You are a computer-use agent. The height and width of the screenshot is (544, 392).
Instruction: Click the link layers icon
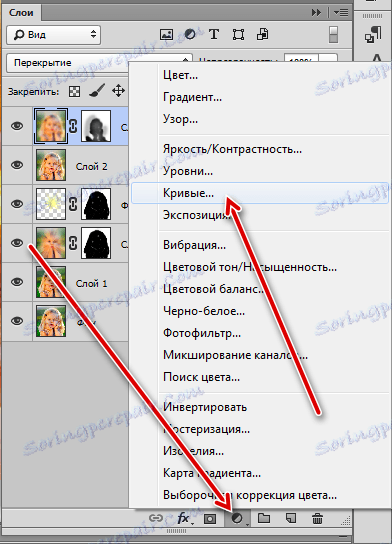click(x=156, y=518)
